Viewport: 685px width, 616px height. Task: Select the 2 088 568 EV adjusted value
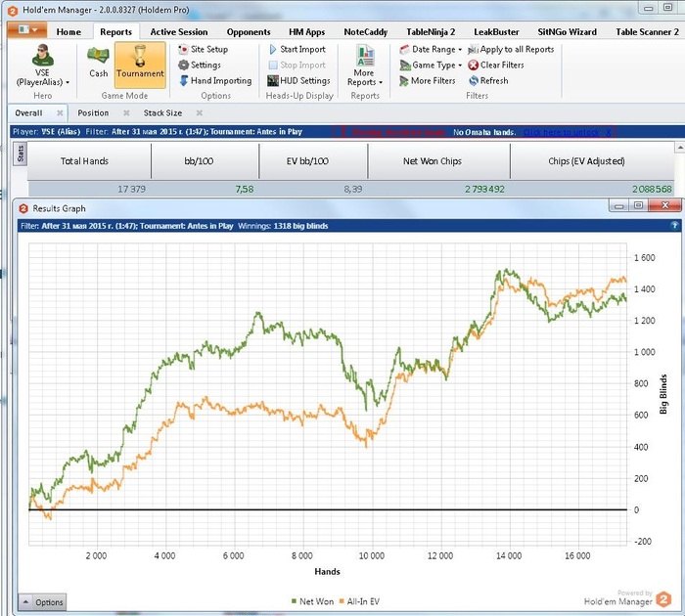coord(652,189)
